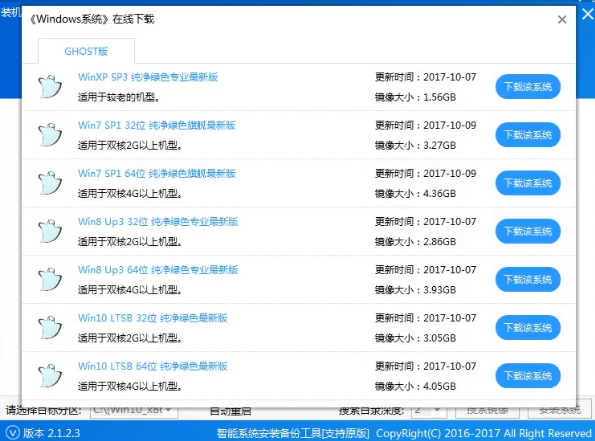Click the ghost icon beside Win8 Up3 64位
The image size is (595, 441).
[50, 279]
